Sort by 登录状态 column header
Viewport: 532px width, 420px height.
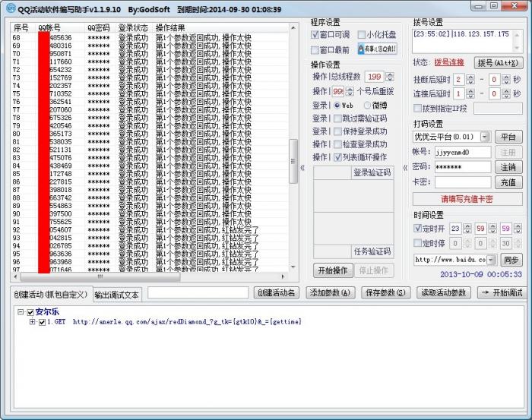[x=133, y=28]
